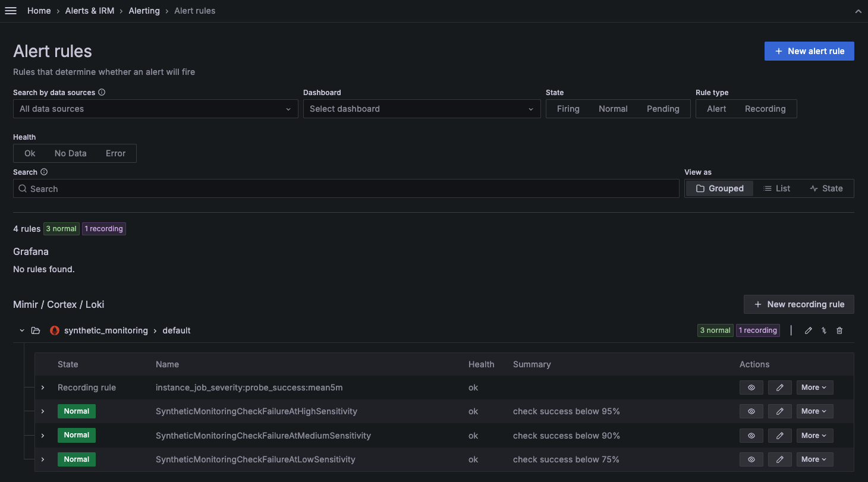Switch view to List
The height and width of the screenshot is (482, 868).
[776, 188]
